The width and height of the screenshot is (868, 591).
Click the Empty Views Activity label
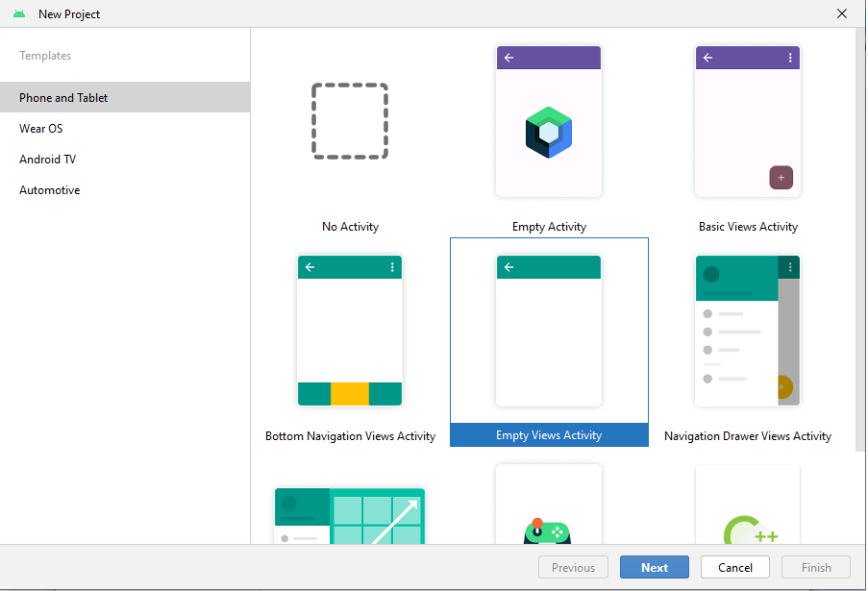(549, 435)
